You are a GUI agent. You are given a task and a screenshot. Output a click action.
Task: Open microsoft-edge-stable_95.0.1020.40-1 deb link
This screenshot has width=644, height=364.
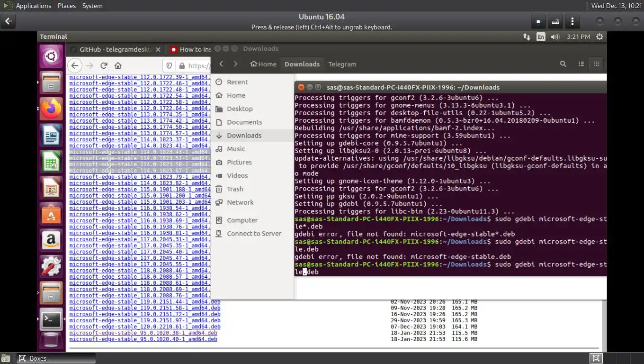pyautogui.click(x=143, y=339)
